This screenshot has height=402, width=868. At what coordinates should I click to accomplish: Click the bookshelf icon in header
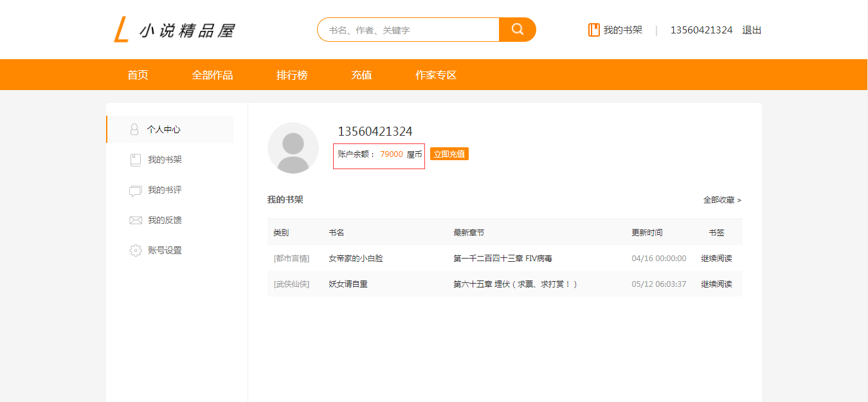(593, 30)
